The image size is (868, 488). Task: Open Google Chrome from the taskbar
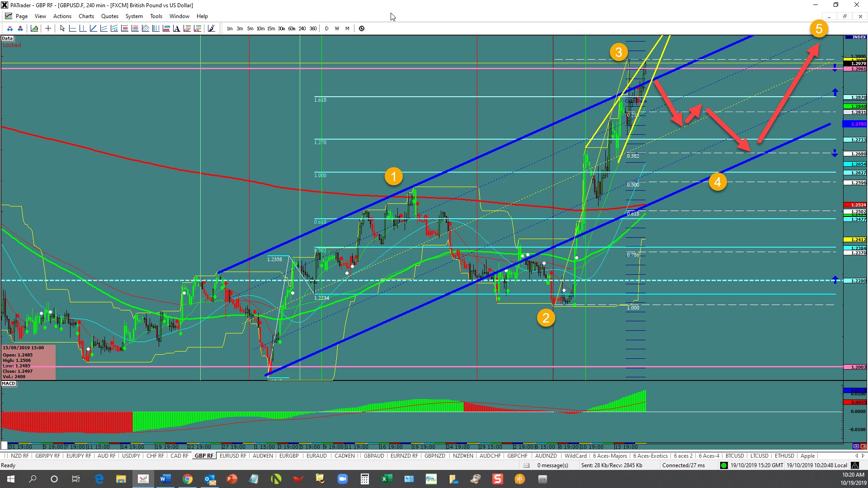tap(187, 479)
